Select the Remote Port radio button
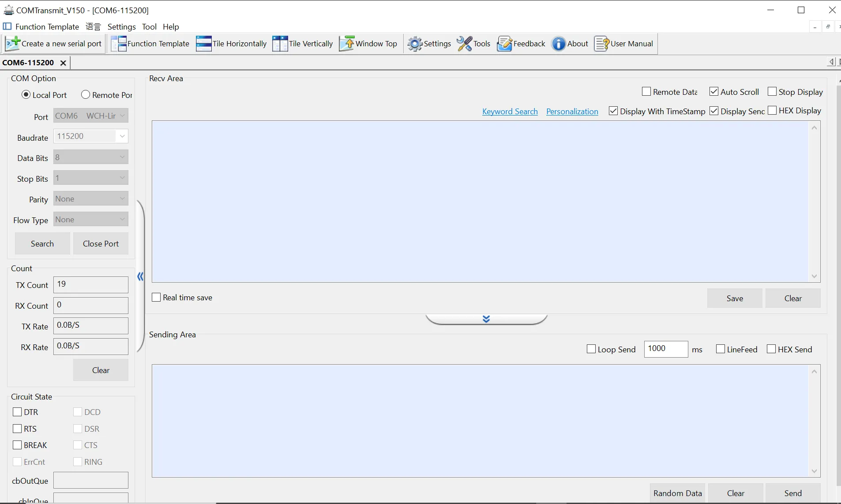Viewport: 841px width, 504px height. (85, 94)
